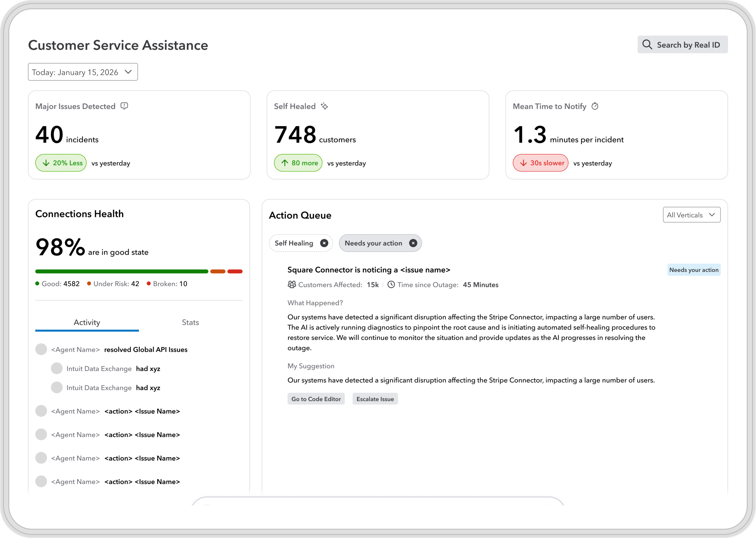Click the Self Healed sparkle icon
The height and width of the screenshot is (538, 756).
[324, 106]
